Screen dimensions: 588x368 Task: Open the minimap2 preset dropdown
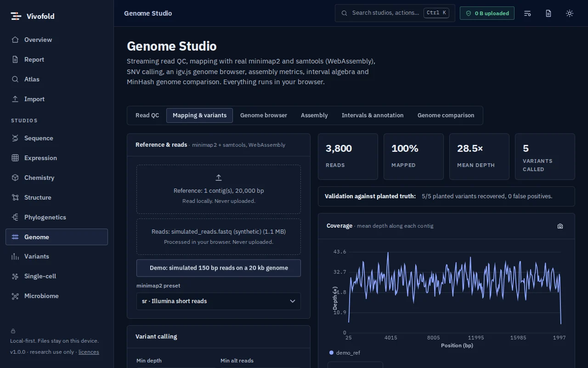(x=219, y=301)
